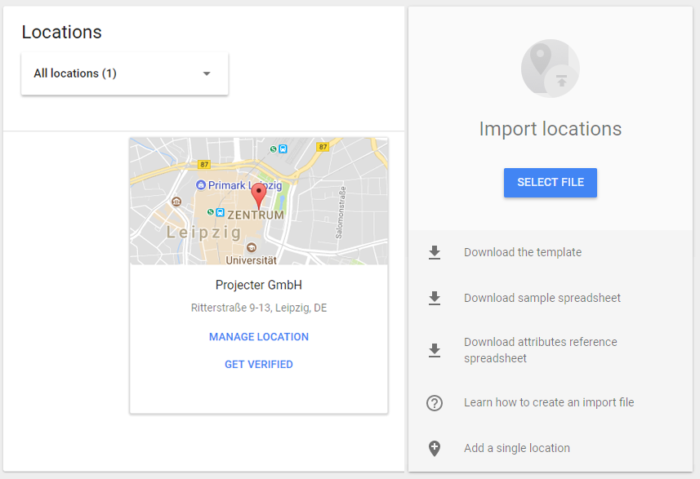Open the All locations dropdown
This screenshot has width=700, height=479.
tap(125, 74)
